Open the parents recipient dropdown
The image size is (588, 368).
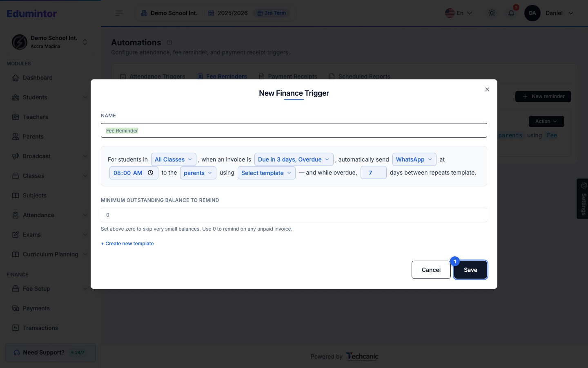[198, 173]
